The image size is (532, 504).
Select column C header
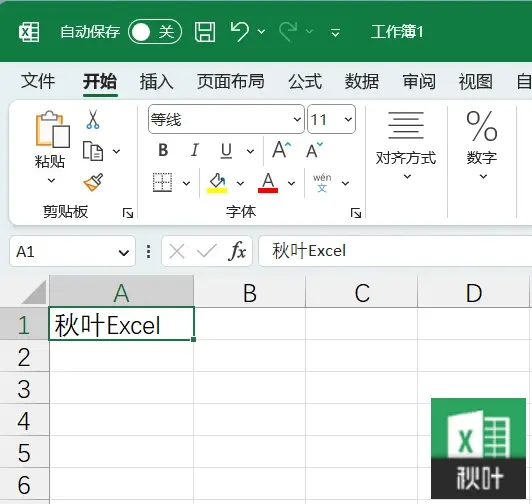coord(362,292)
